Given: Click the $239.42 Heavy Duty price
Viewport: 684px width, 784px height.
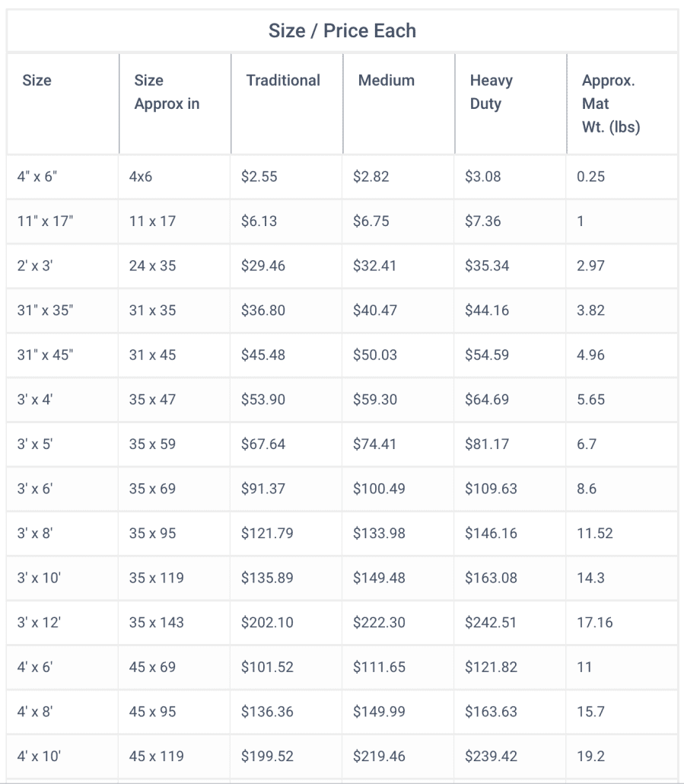Looking at the screenshot, I should click(x=491, y=756).
